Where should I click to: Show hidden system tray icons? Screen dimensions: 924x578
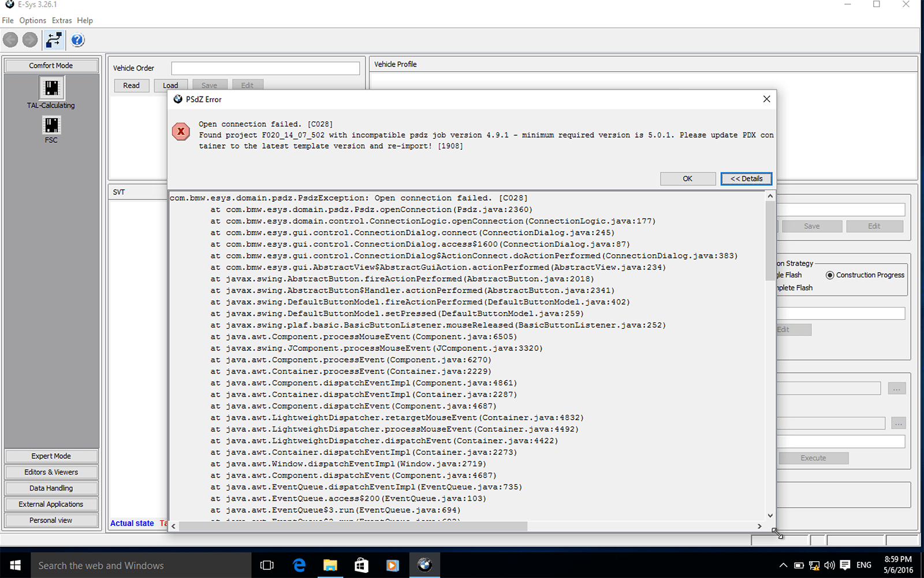(x=783, y=565)
